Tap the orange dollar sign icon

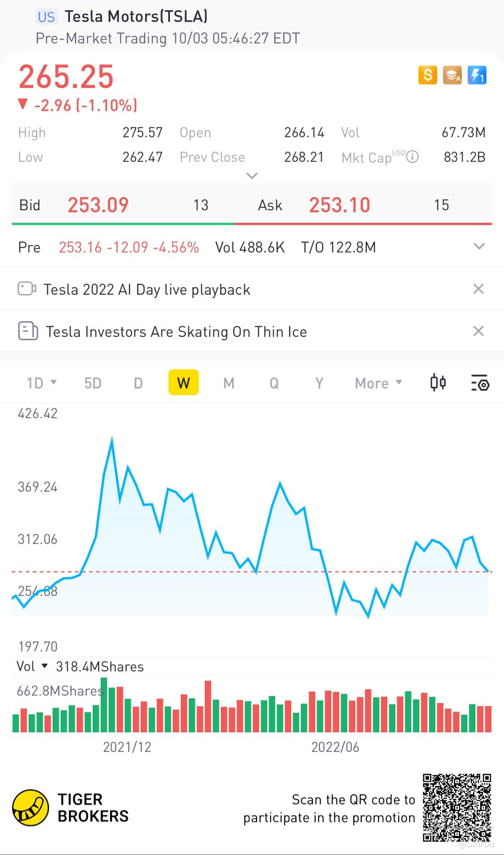[x=427, y=75]
